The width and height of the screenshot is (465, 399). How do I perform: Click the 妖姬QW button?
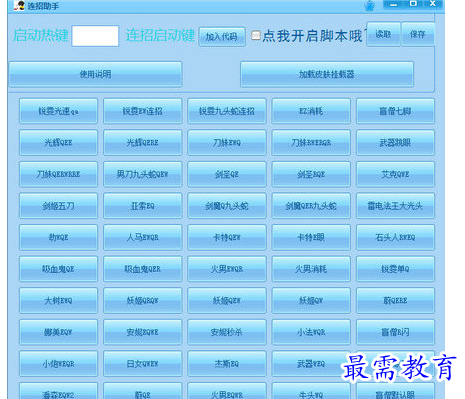(311, 300)
